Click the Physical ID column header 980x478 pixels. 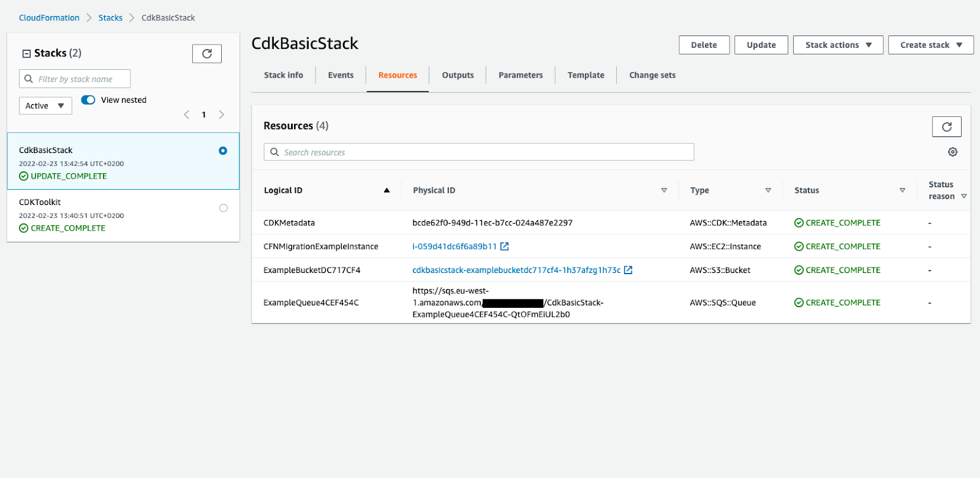[434, 190]
